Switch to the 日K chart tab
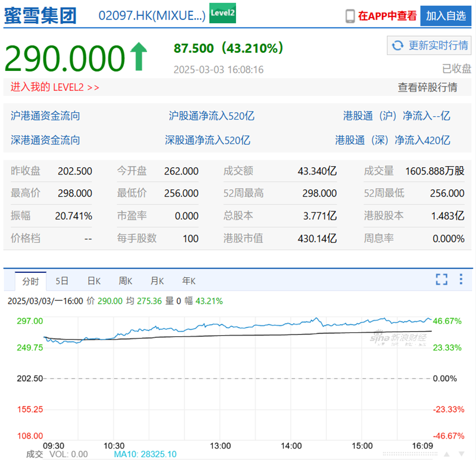The height and width of the screenshot is (460, 476). 94,281
